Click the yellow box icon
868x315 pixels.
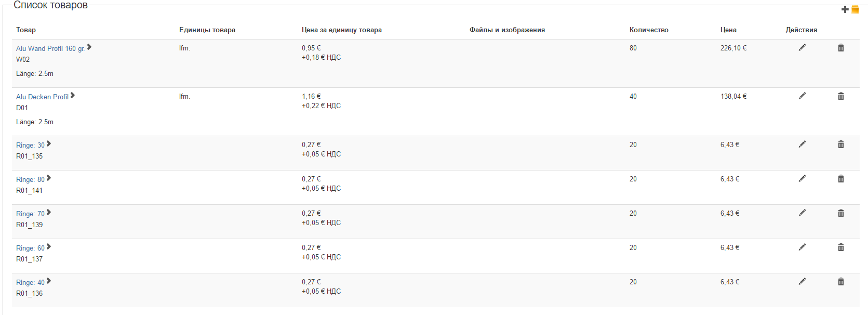855,9
